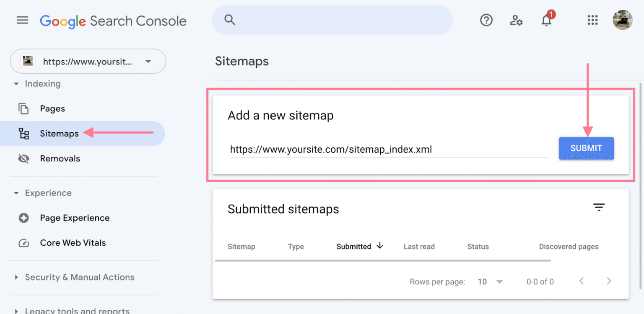
Task: Click the search magnifier icon
Action: click(230, 20)
